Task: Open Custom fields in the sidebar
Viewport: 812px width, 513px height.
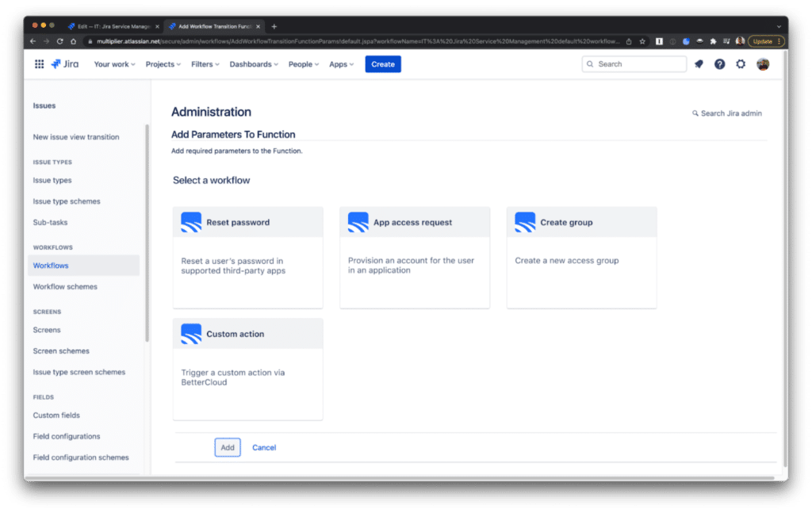Action: [56, 415]
